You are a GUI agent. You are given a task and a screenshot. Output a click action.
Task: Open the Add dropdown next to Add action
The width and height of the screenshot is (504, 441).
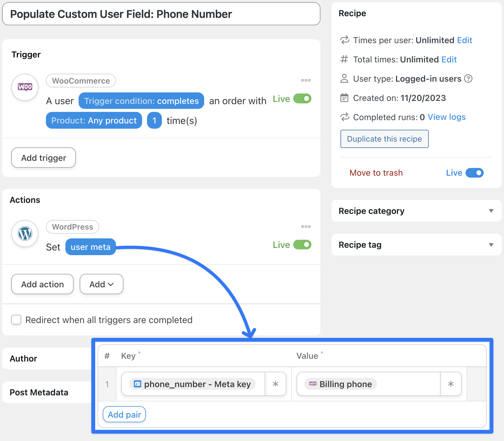pos(101,284)
